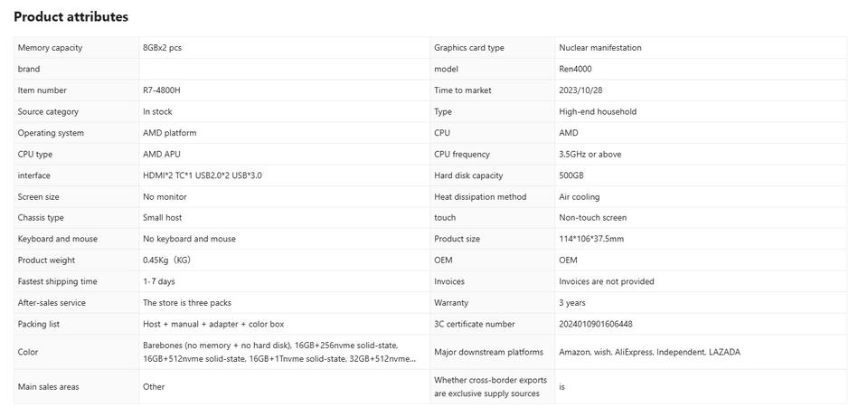Select the Packing list label cell
Screen dimensions: 868x417
tap(76, 324)
